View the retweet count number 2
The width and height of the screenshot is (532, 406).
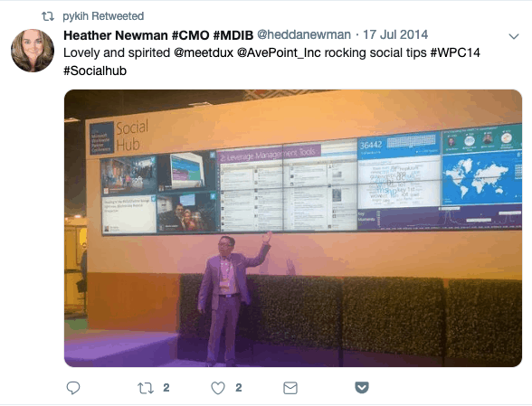pyautogui.click(x=166, y=388)
